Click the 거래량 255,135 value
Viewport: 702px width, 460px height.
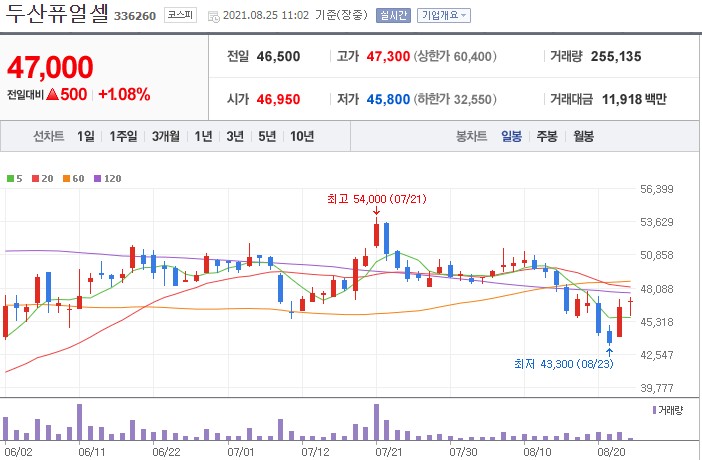pos(616,56)
